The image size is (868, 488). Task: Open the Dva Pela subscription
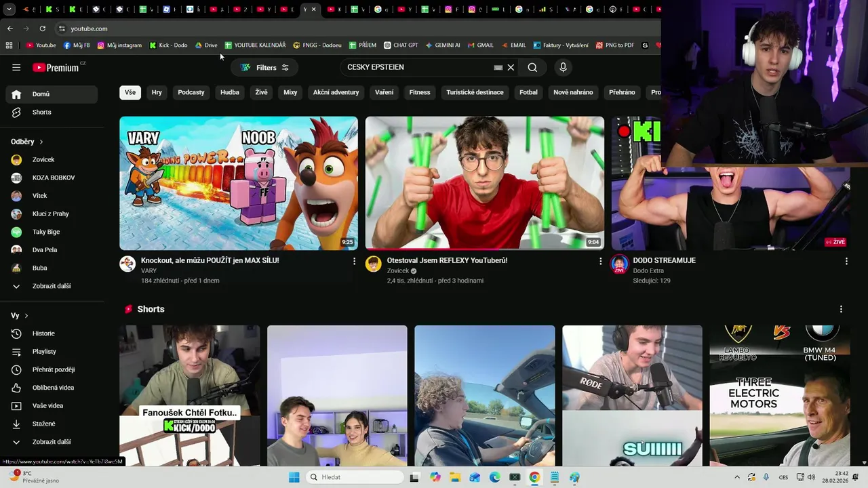[x=52, y=249]
